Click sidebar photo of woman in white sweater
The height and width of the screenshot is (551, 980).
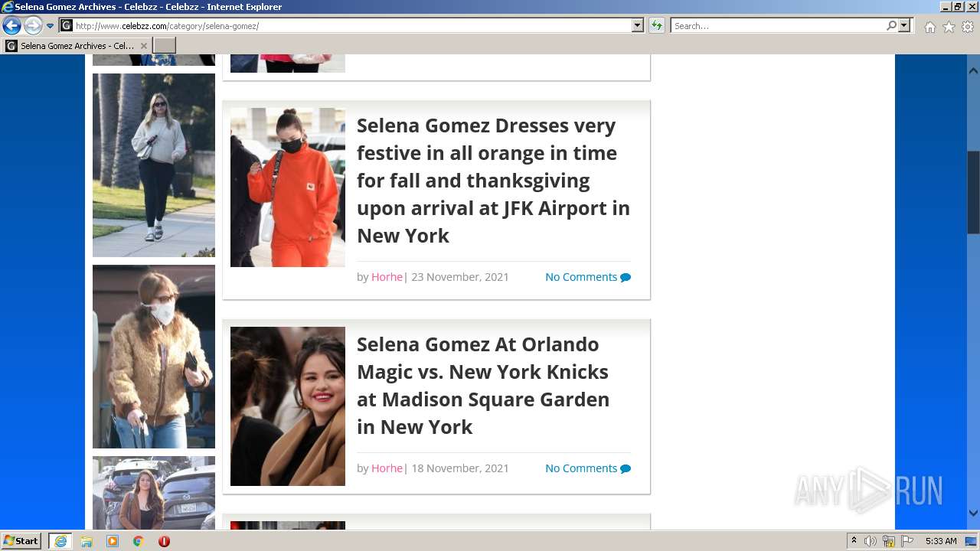(x=154, y=165)
